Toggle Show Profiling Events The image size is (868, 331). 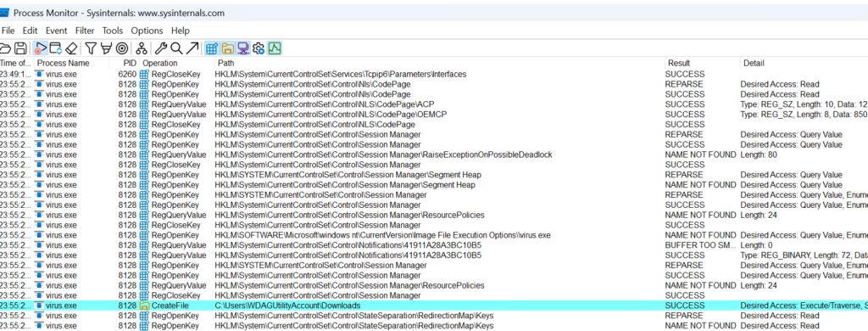tap(275, 48)
